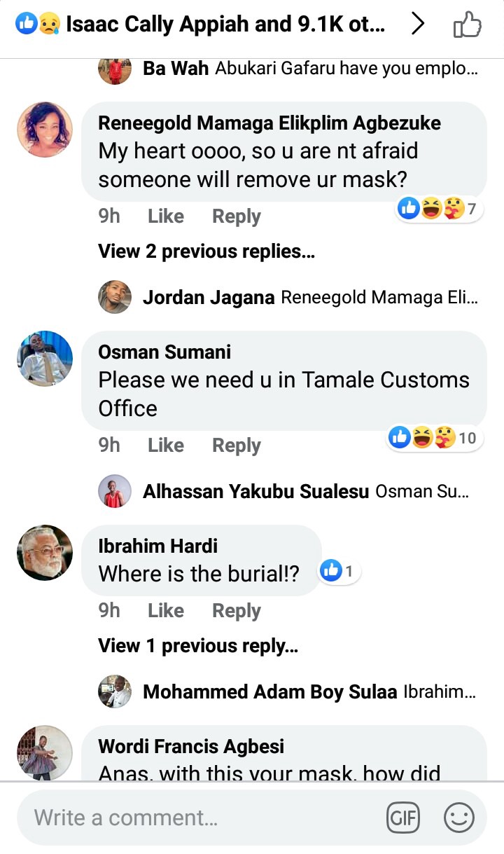Open the GIF picker in comment box
The width and height of the screenshot is (504, 854).
pyautogui.click(x=403, y=818)
